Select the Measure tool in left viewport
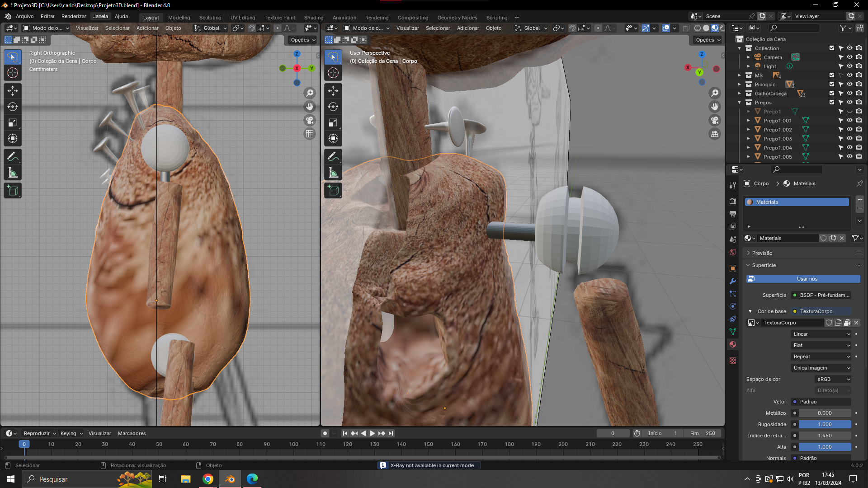 click(13, 173)
